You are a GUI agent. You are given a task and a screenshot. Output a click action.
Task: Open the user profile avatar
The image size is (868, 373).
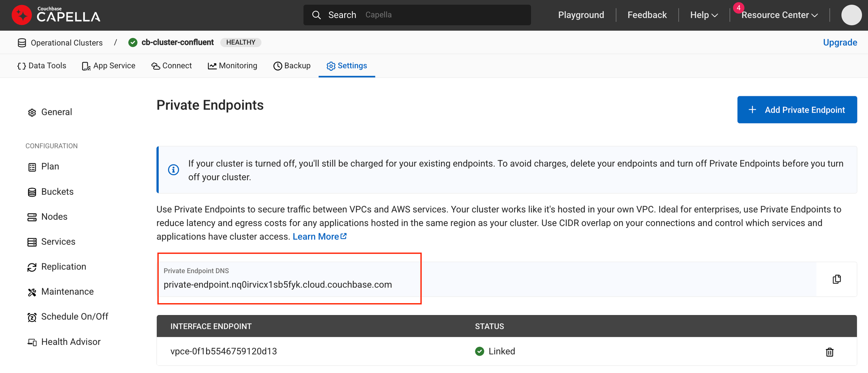pyautogui.click(x=851, y=15)
